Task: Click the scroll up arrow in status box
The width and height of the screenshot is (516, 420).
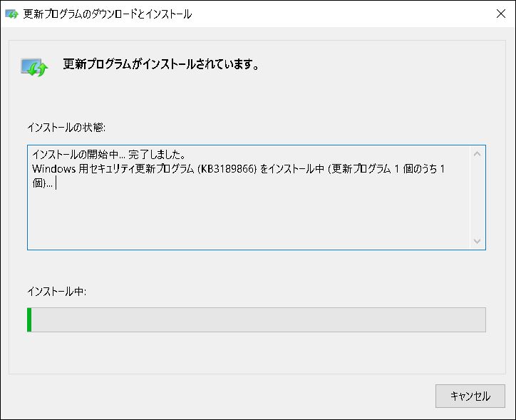Action: pos(478,153)
